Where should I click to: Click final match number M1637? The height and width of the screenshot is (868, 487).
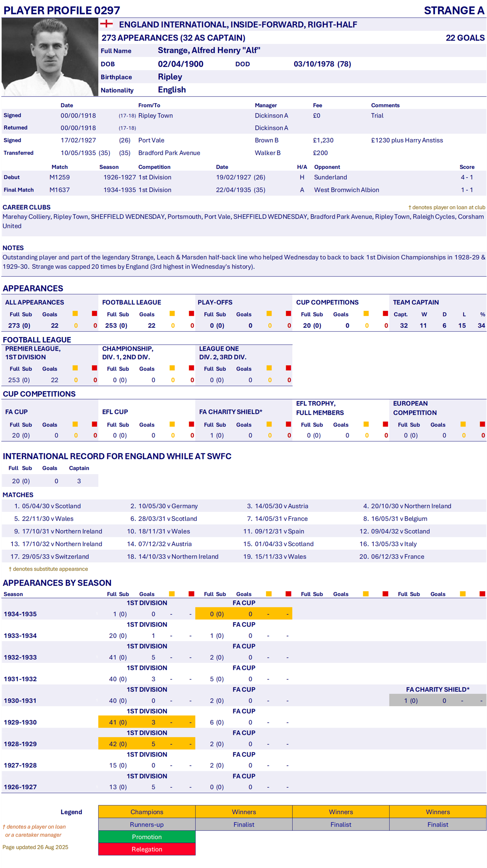pyautogui.click(x=60, y=190)
